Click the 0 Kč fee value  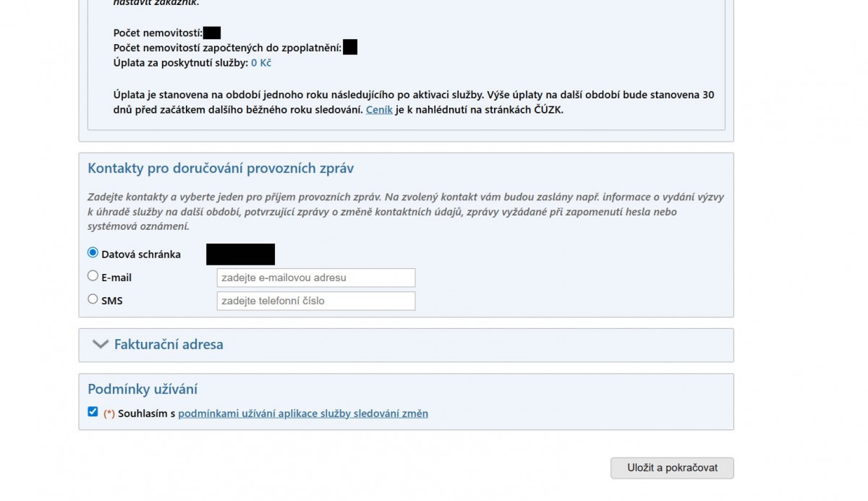click(x=261, y=63)
